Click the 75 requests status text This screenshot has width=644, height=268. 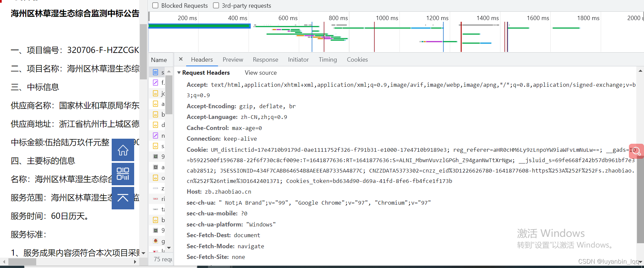[x=163, y=259]
